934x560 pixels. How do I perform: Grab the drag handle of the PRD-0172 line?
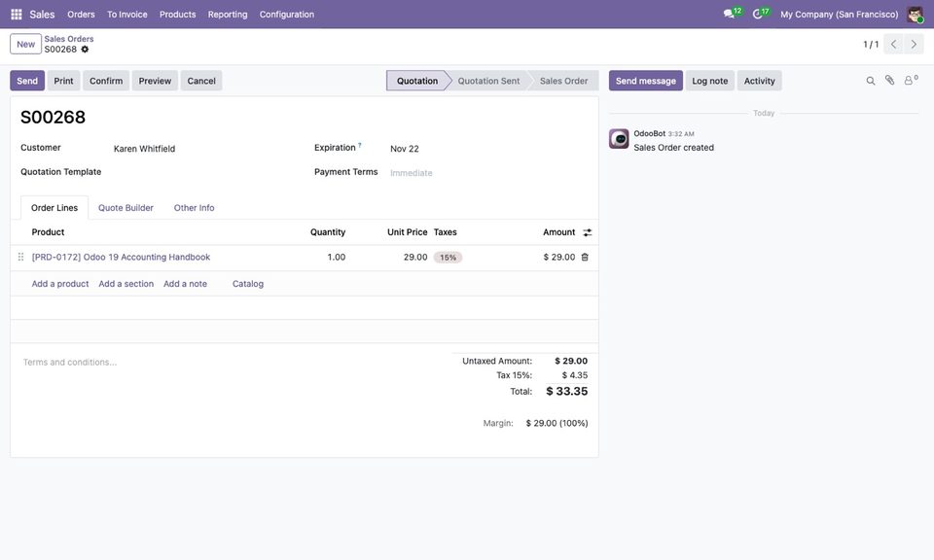point(20,257)
